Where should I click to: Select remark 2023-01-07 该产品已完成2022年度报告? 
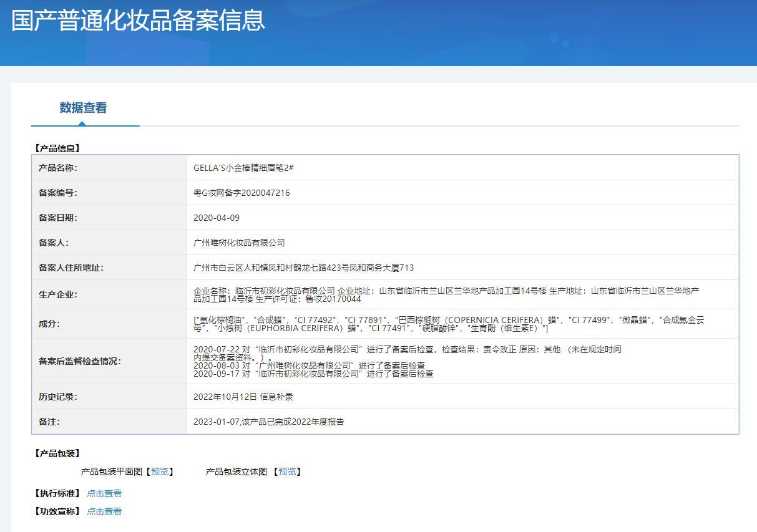point(268,422)
